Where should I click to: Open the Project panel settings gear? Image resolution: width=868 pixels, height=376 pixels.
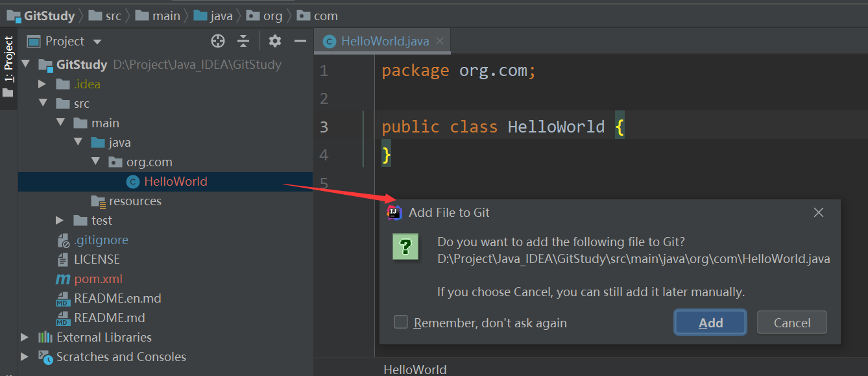click(275, 42)
